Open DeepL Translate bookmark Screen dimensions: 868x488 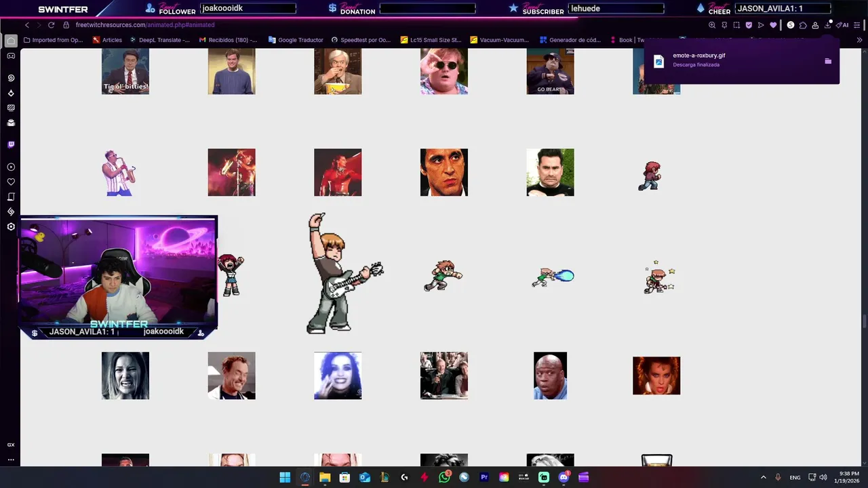coord(159,40)
